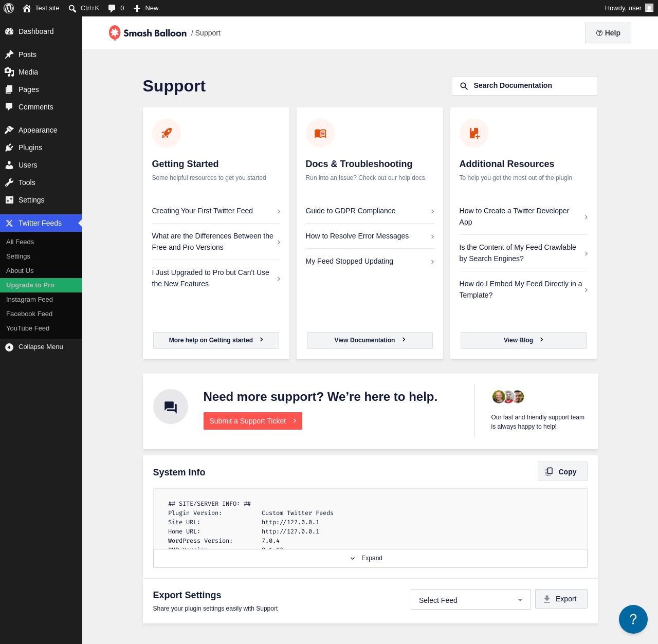Viewport: 658px width, 644px height.
Task: Copy the System Info
Action: (562, 471)
